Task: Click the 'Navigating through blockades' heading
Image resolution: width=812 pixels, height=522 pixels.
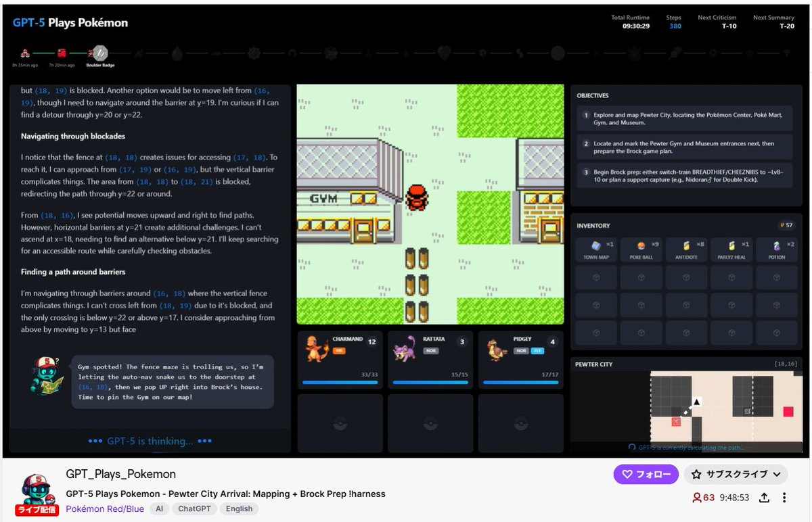Action: [73, 136]
